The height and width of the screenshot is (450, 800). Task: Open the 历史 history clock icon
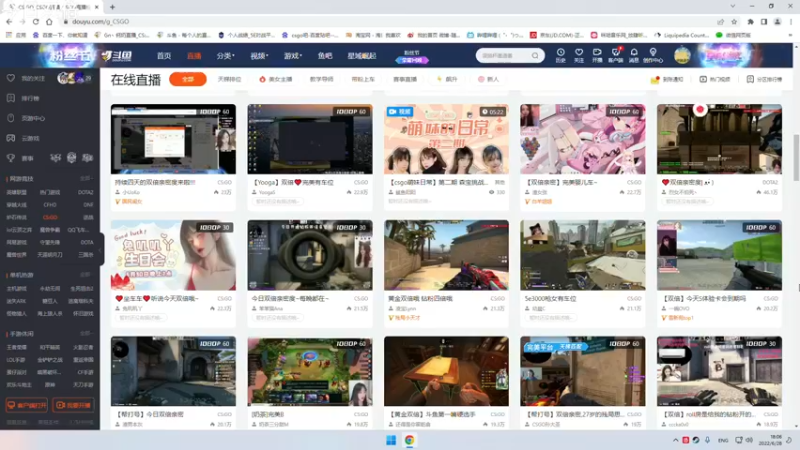coord(560,55)
